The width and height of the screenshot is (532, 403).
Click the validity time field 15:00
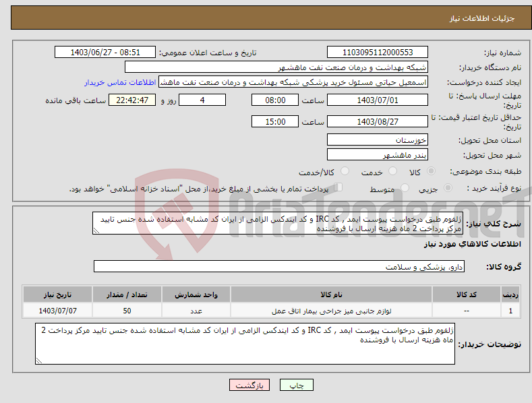click(x=275, y=121)
